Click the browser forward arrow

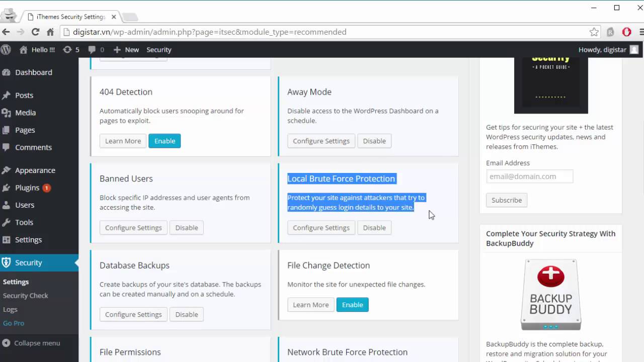(21, 32)
